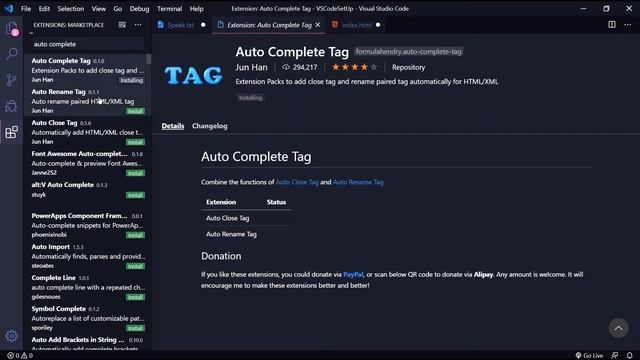Screen dimensions: 640x360
Task: Open the Source Control view
Action: click(x=11, y=80)
